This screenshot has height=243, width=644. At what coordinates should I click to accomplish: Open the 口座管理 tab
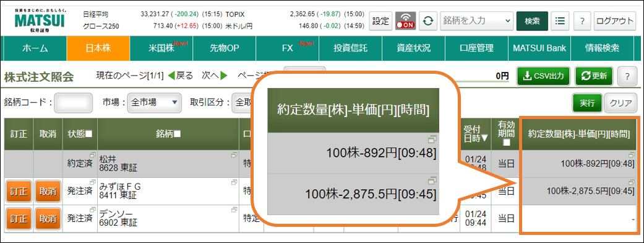[476, 48]
